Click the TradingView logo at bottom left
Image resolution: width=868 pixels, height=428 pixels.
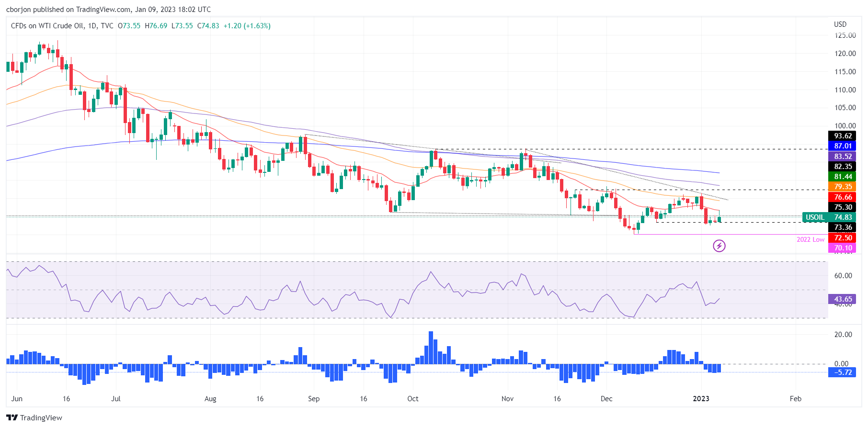coord(34,417)
